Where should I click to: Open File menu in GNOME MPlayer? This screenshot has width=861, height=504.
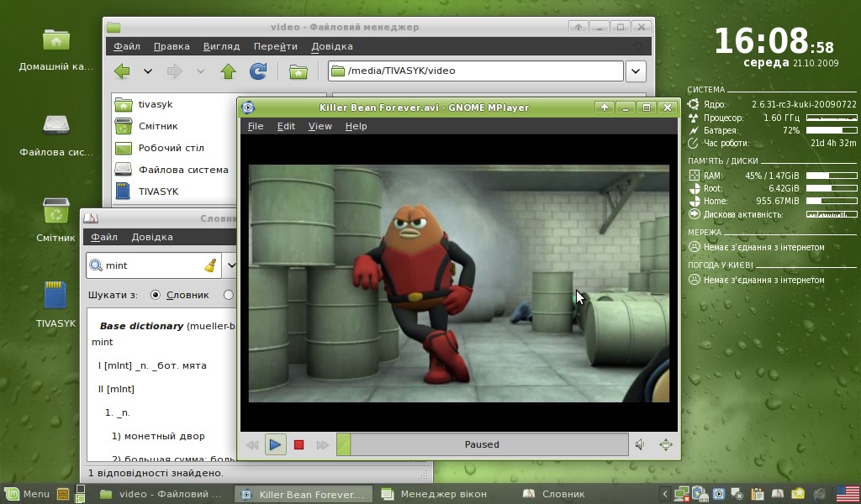pos(256,126)
